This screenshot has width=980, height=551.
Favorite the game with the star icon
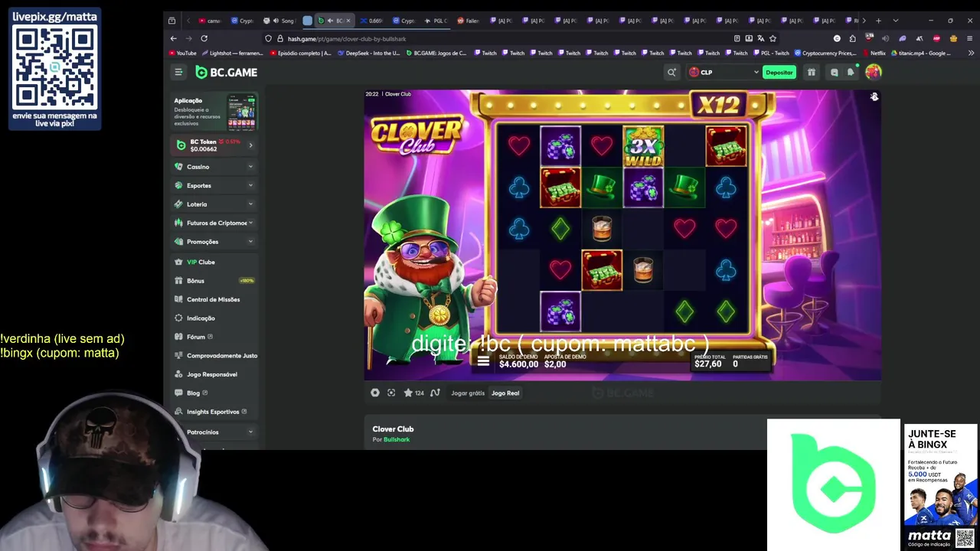408,393
